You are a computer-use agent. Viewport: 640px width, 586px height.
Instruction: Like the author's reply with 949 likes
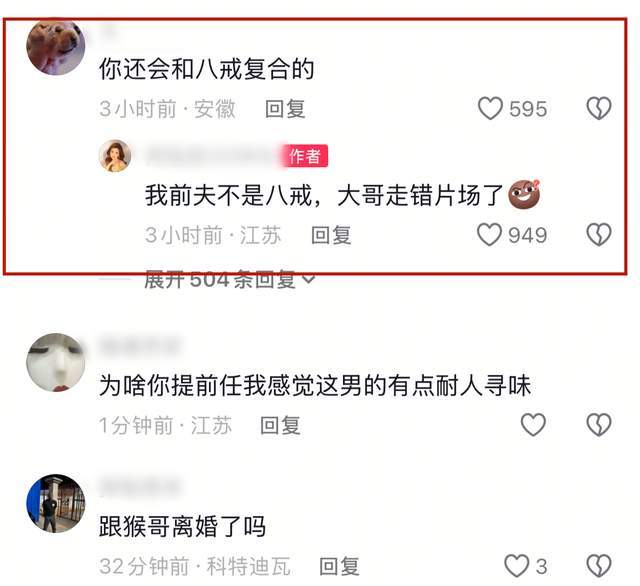(489, 235)
